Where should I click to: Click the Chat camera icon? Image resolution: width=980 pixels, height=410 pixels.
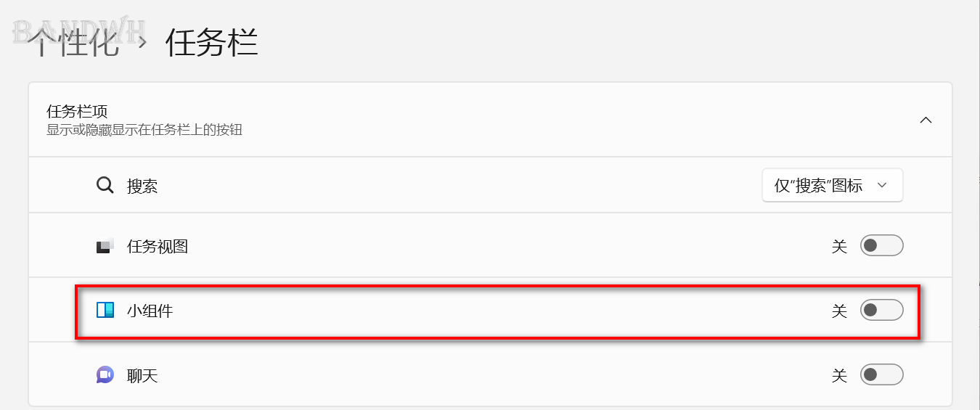click(105, 375)
